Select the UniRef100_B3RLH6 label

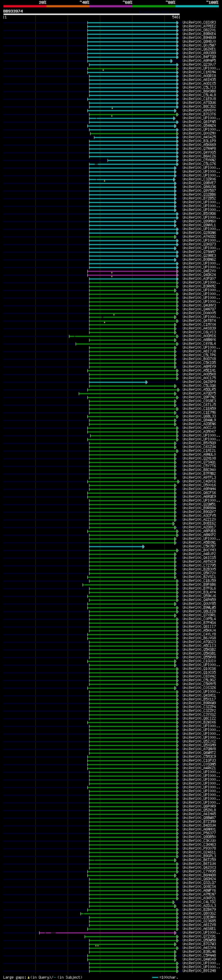[199, 951]
